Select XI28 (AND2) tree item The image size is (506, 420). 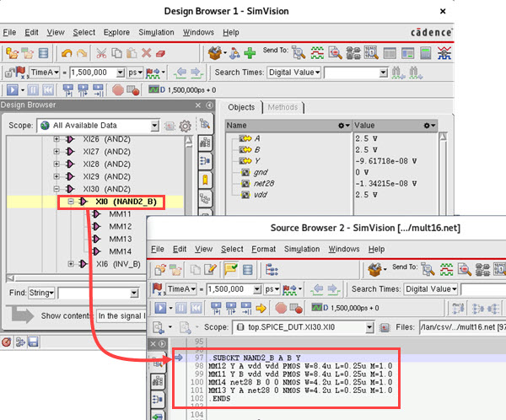(106, 164)
